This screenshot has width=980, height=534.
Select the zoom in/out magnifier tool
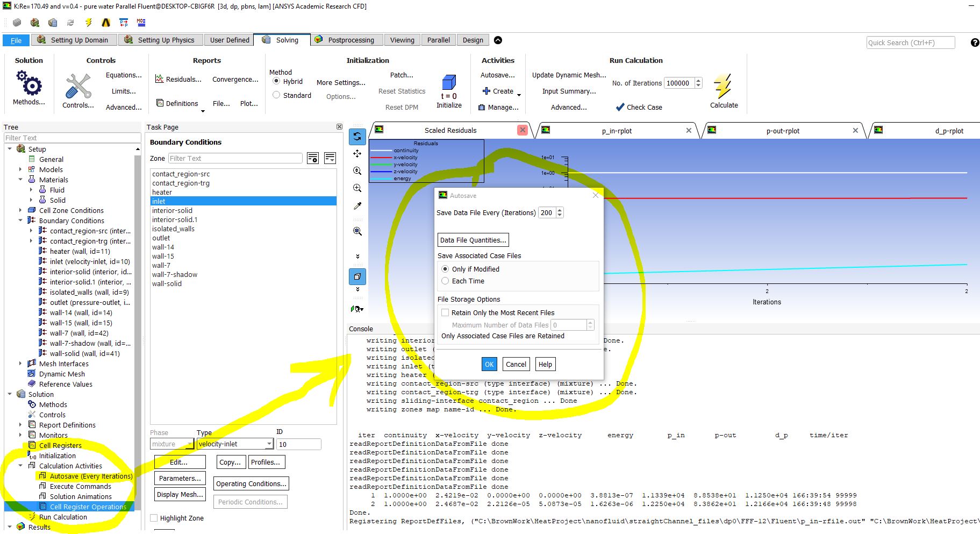pos(357,171)
